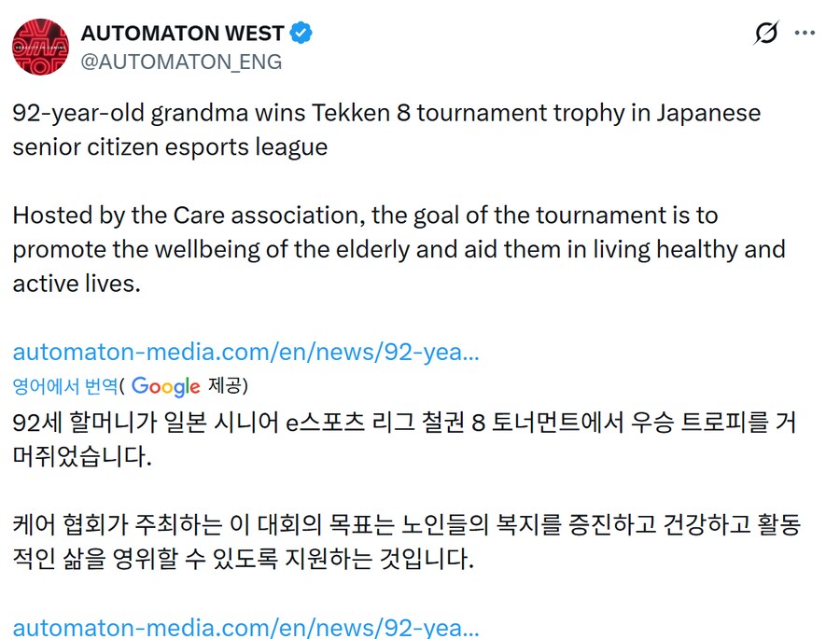Open the bottom automaton-media.com news link
Image resolution: width=840 pixels, height=639 pixels.
coord(247,628)
